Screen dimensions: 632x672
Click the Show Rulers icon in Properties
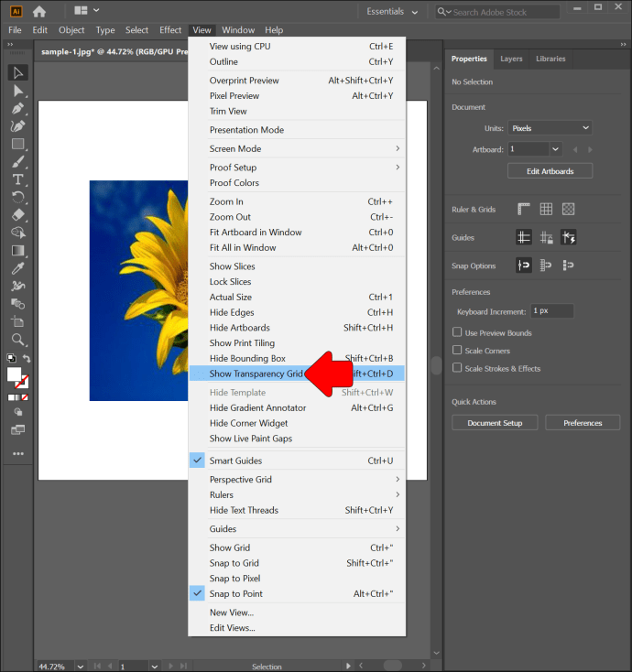coord(524,209)
